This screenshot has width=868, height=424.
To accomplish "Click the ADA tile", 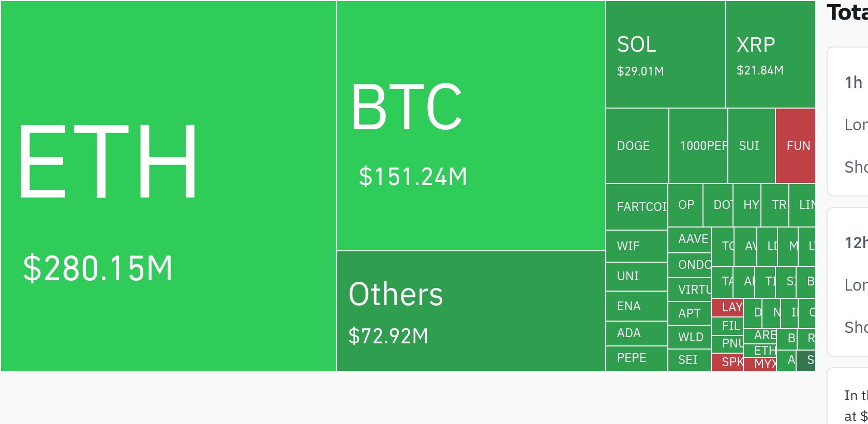I will pyautogui.click(x=637, y=334).
